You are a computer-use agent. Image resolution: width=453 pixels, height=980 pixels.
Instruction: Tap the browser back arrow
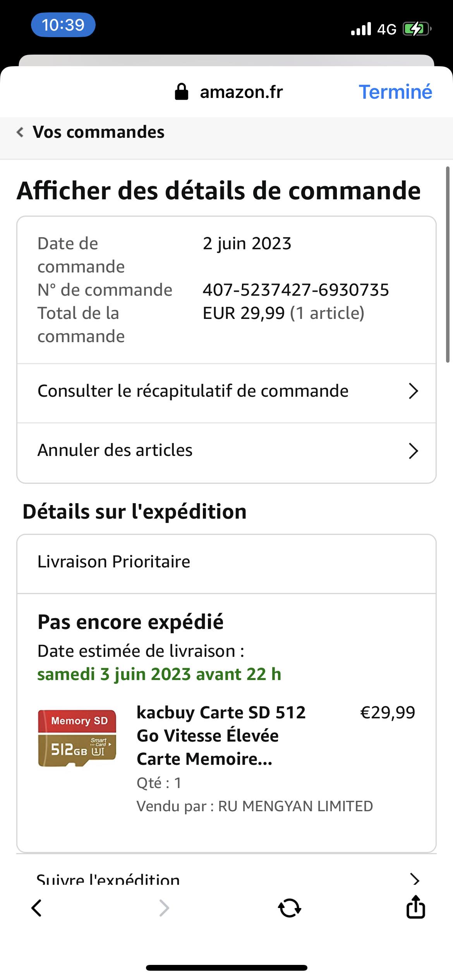(36, 908)
